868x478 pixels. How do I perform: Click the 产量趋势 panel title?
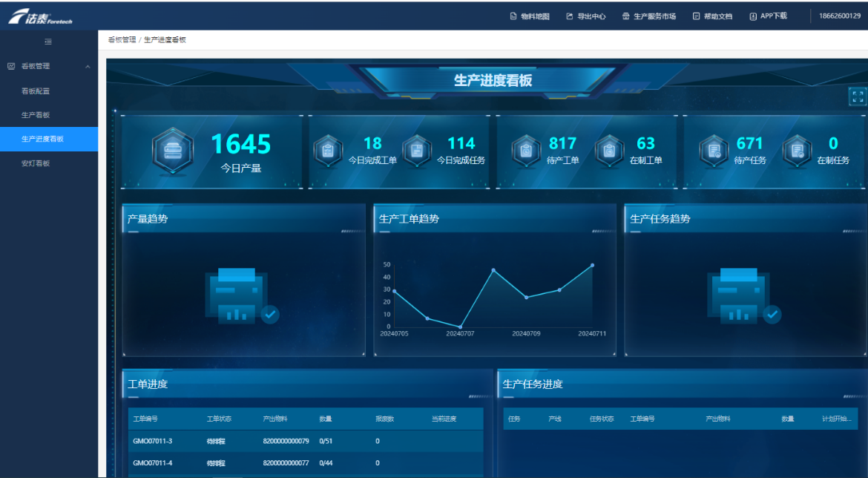148,219
